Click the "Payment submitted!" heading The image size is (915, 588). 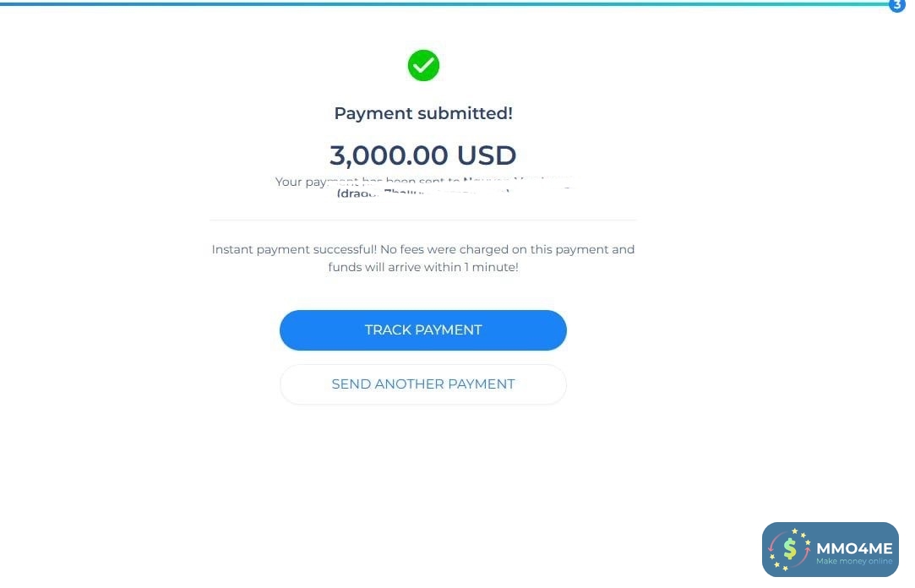423,113
